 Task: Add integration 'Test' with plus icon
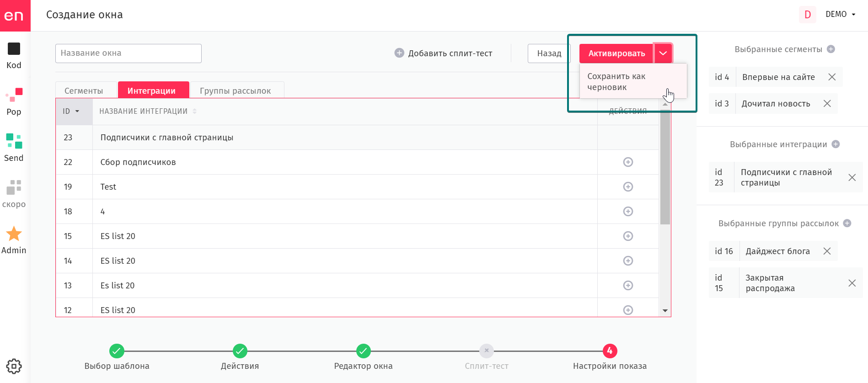[x=628, y=187]
